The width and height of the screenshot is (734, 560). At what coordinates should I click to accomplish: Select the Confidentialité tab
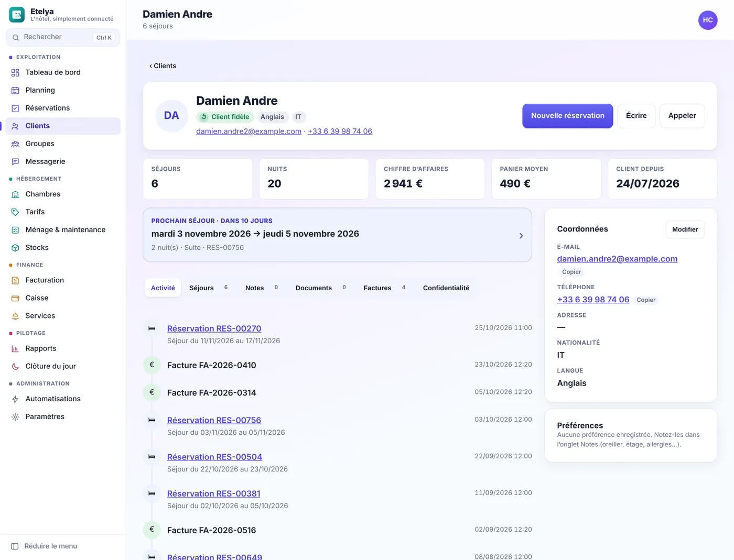(446, 288)
